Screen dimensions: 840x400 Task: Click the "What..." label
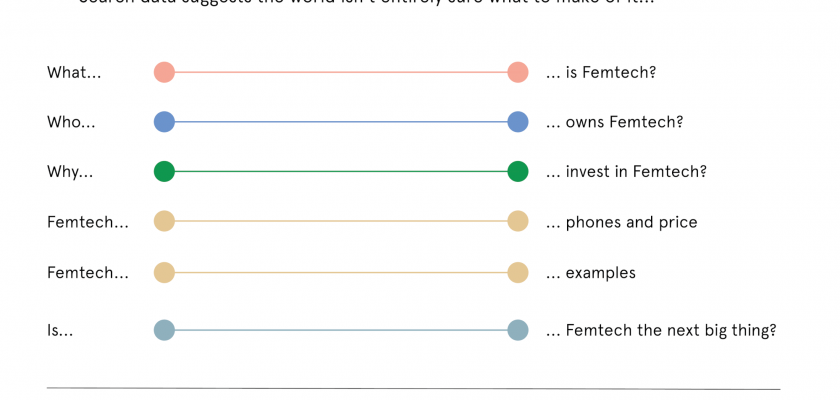tap(74, 73)
